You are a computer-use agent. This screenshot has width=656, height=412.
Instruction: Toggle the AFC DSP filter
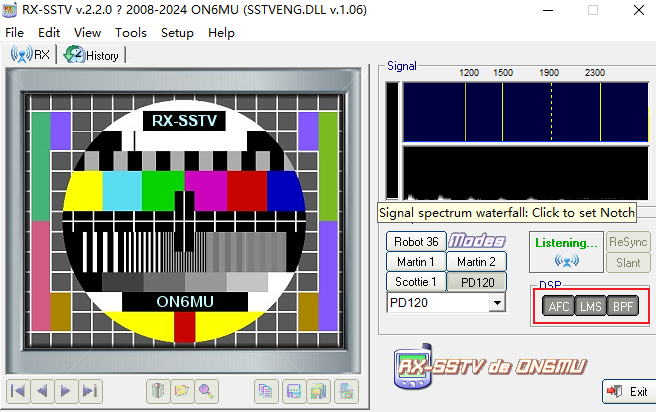click(x=559, y=306)
